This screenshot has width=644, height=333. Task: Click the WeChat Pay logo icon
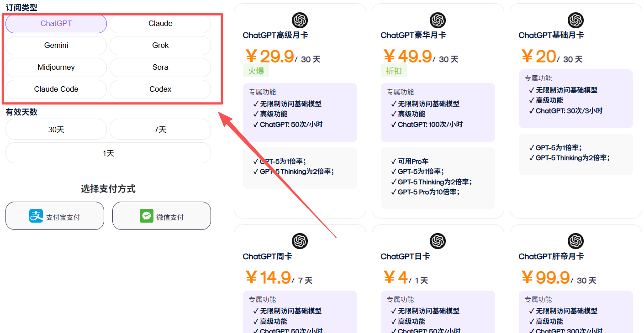tap(146, 216)
